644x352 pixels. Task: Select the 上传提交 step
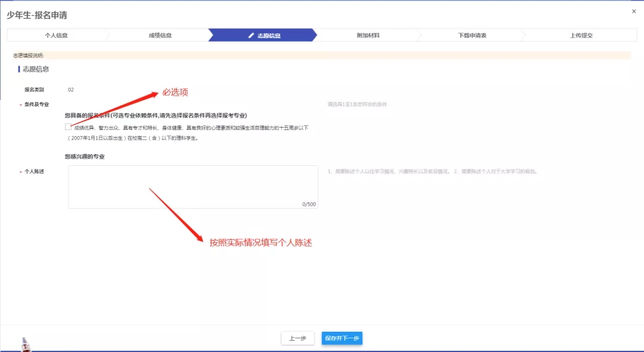click(x=581, y=36)
